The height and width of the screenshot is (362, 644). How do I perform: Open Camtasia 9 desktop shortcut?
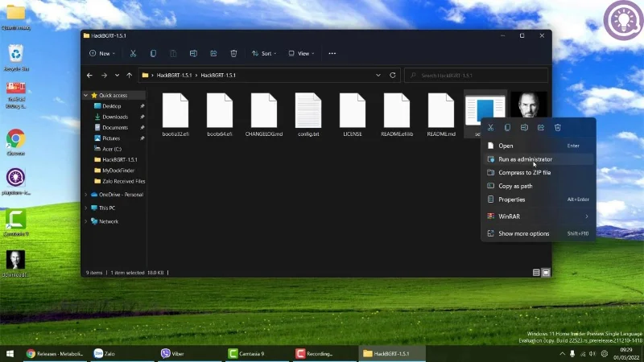15,223
